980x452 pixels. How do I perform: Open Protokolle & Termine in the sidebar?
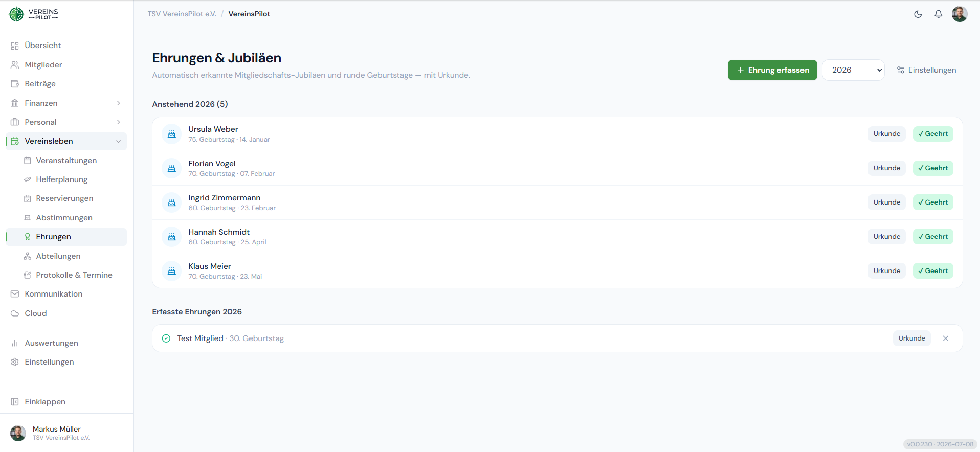click(66, 275)
